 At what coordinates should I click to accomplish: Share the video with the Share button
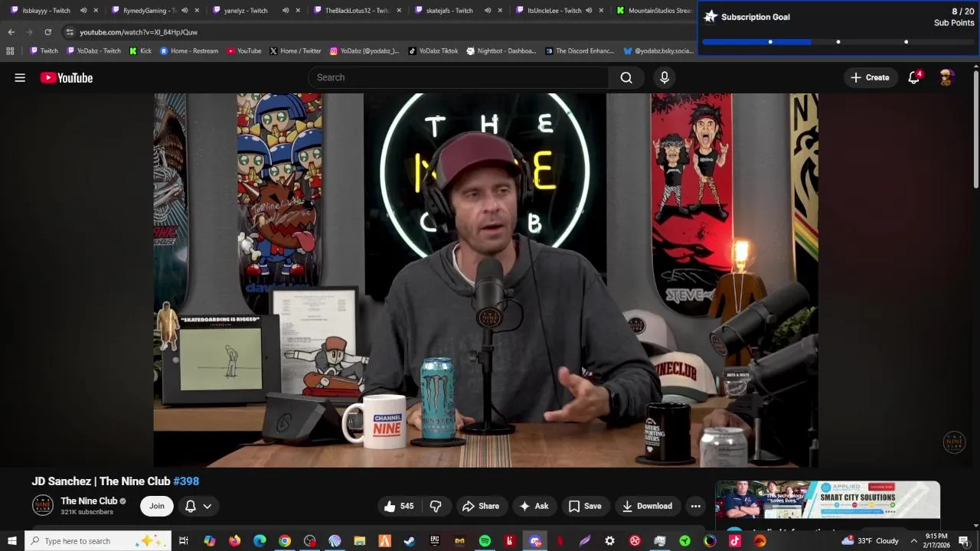tap(481, 506)
